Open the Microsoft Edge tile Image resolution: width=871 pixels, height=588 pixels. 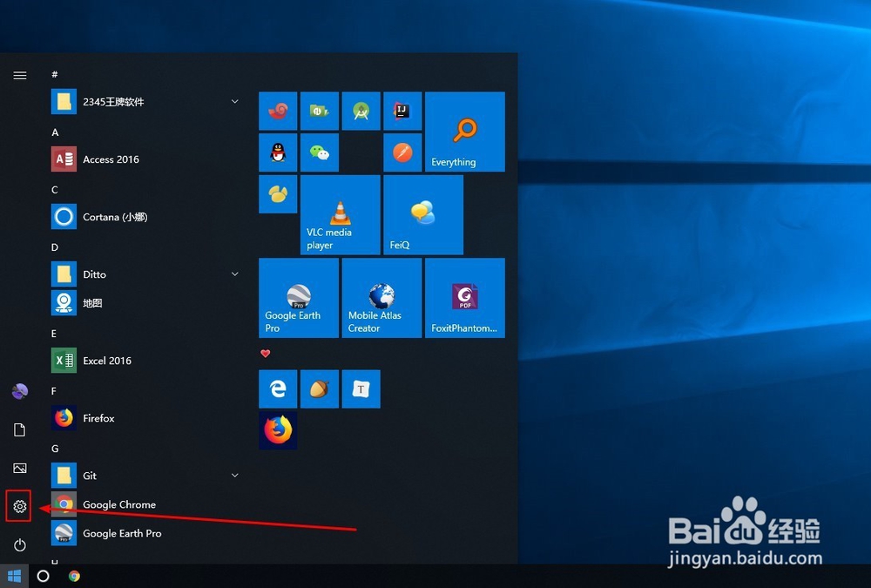coord(278,389)
